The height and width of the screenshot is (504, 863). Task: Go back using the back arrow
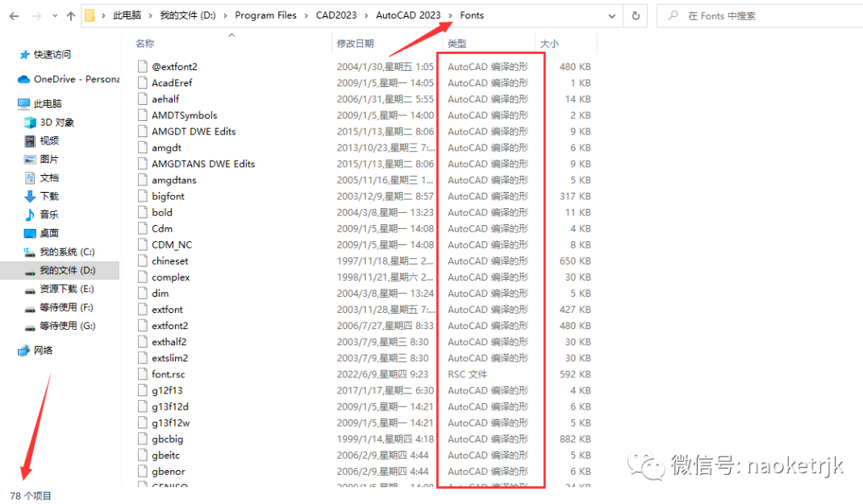click(x=15, y=16)
